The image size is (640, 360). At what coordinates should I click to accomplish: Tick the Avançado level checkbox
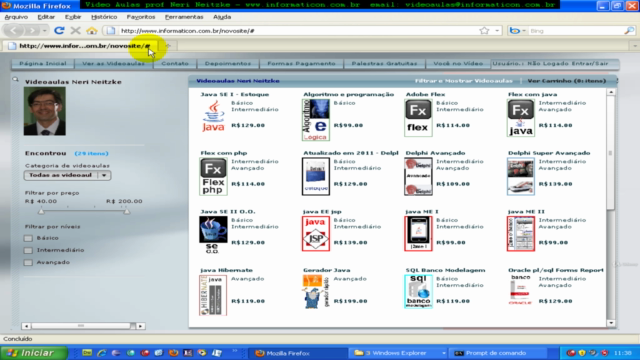28,263
